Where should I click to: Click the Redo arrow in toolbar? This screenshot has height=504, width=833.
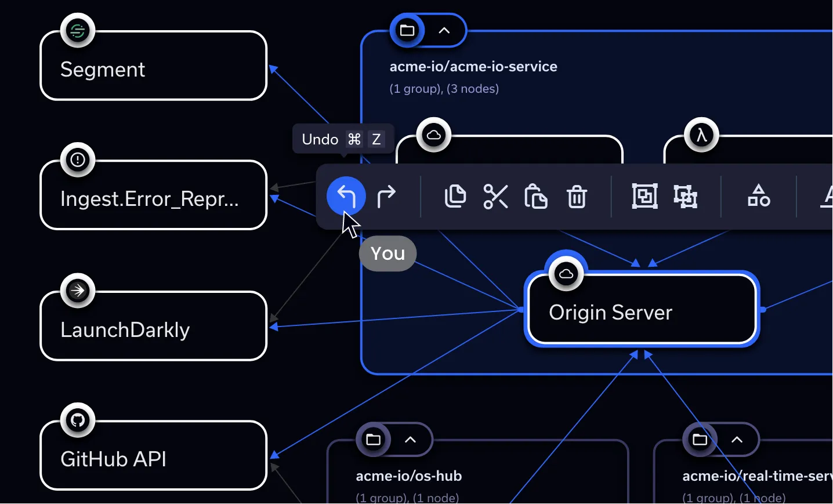[386, 196]
